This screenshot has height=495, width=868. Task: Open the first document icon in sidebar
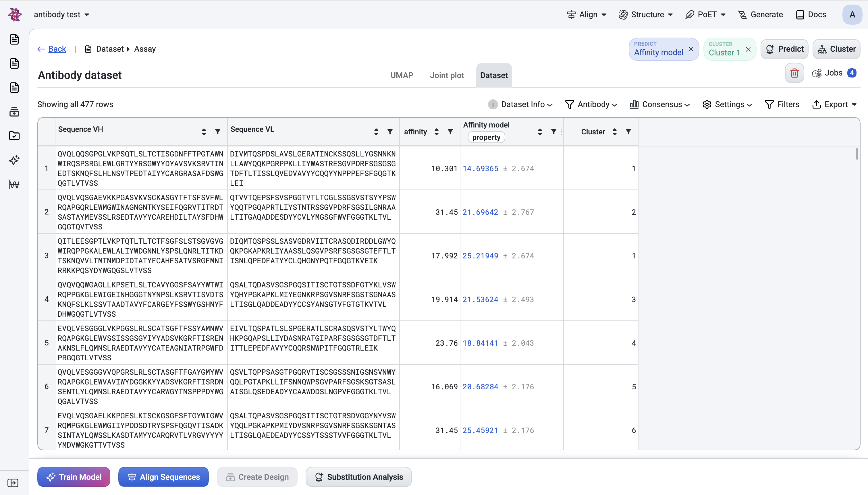pos(14,39)
